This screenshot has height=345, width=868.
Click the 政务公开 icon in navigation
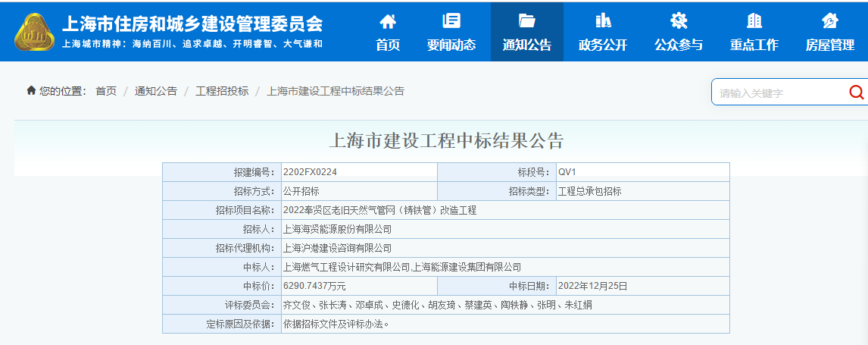click(603, 21)
